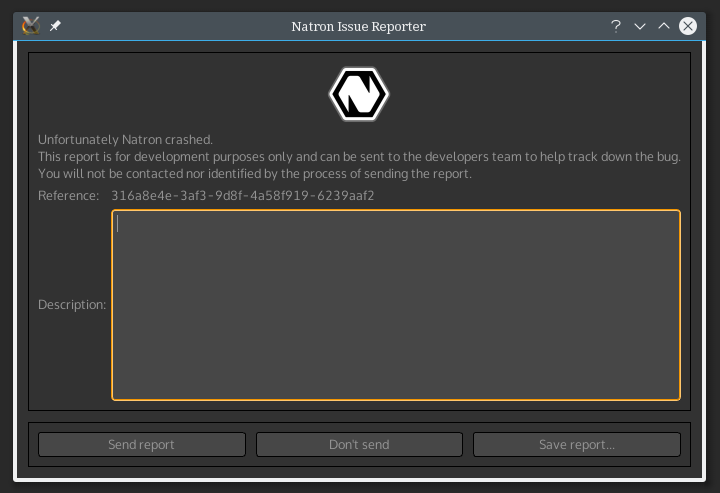Focus the Description text box

click(396, 305)
